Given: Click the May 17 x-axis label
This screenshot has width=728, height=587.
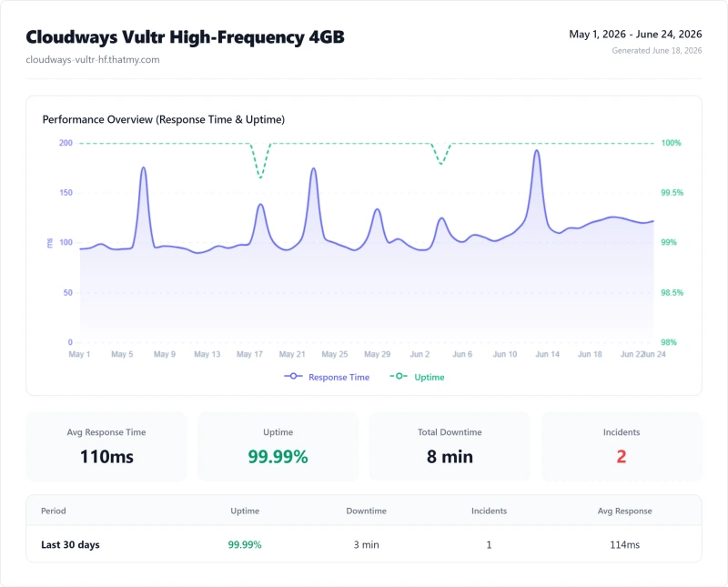Looking at the screenshot, I should 249,354.
